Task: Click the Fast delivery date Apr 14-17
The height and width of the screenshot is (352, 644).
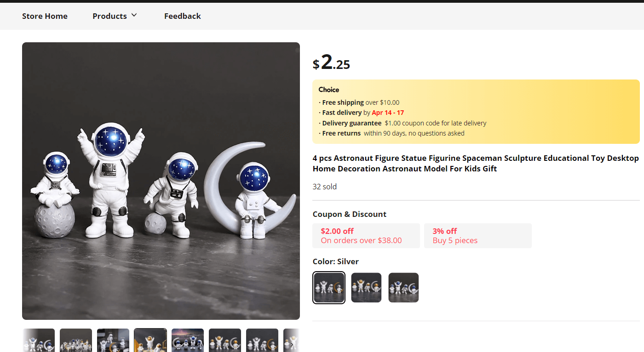Action: pos(388,112)
